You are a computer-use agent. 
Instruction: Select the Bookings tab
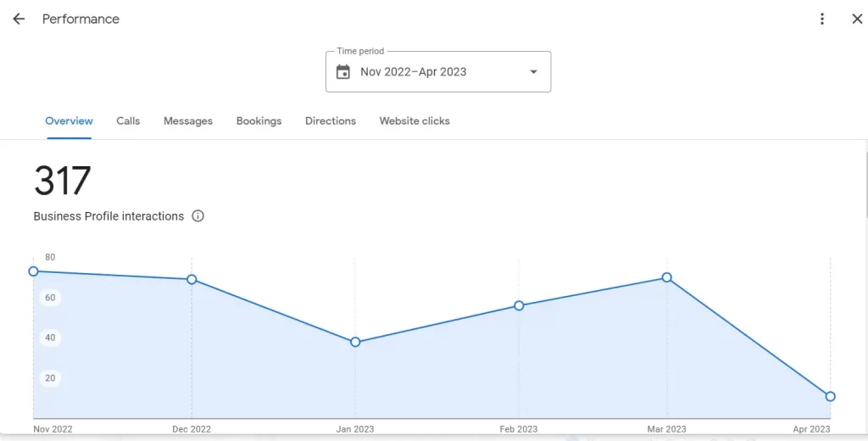[259, 121]
